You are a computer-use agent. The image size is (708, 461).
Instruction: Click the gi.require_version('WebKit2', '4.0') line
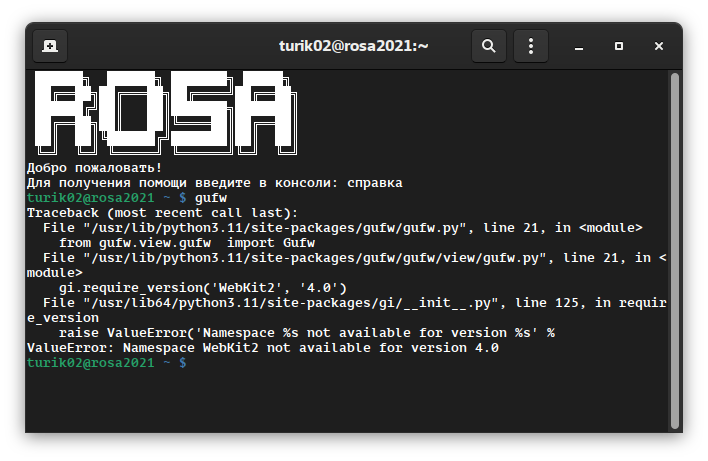pos(203,288)
